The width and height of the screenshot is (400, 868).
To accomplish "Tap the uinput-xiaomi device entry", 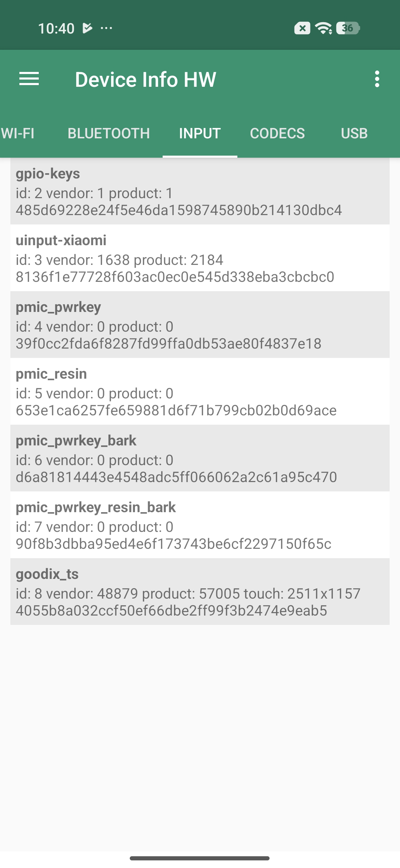I will pyautogui.click(x=200, y=258).
